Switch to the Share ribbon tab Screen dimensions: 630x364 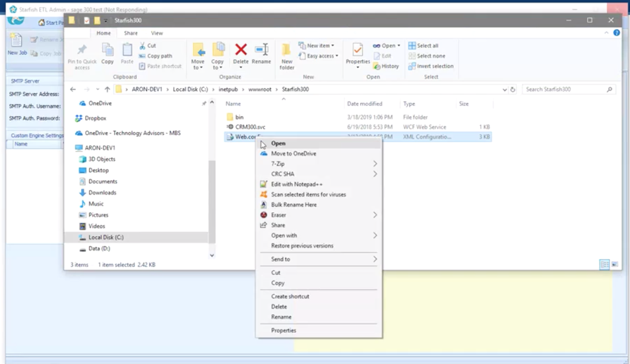tap(131, 33)
